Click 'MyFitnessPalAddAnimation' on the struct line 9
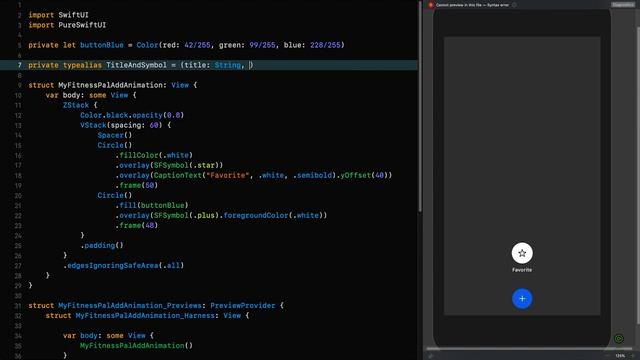The image size is (640, 360). coord(110,85)
